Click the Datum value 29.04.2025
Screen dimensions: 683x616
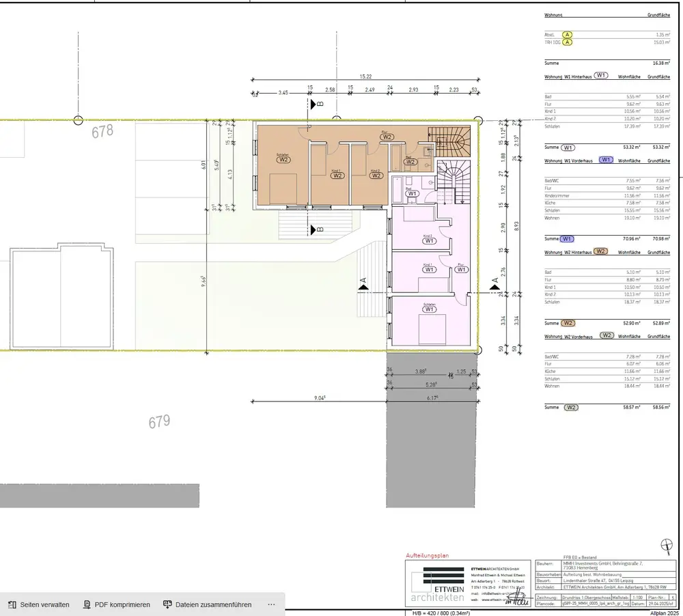pos(660,604)
